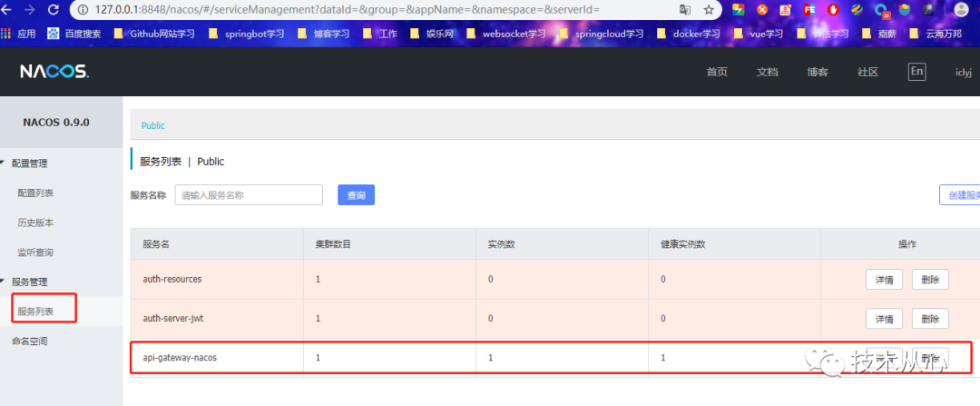Click the blue ring extension with red badge
The width and height of the screenshot is (980, 406).
[881, 10]
